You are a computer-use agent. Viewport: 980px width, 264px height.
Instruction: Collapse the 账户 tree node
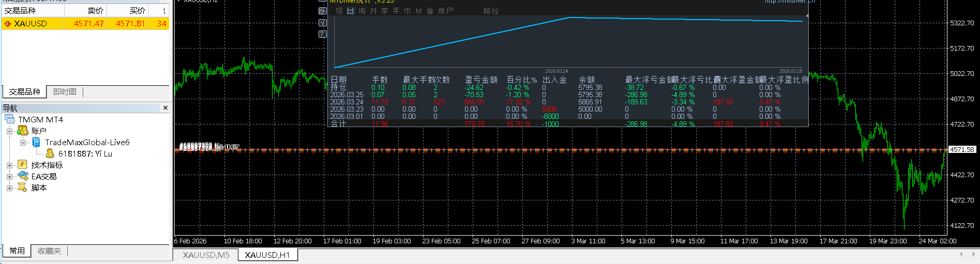point(9,131)
